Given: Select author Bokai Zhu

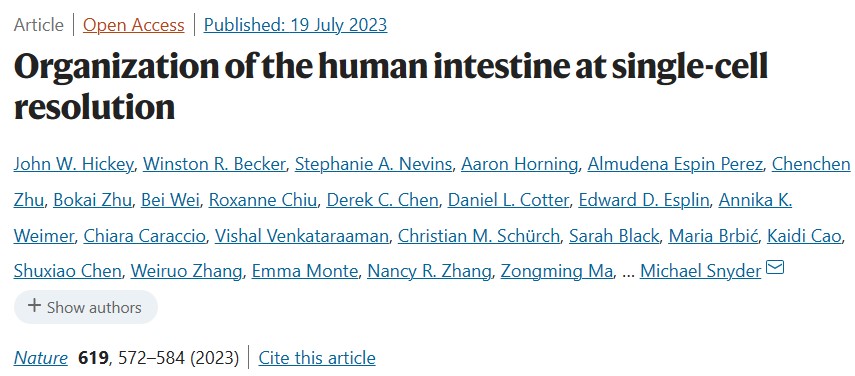Looking at the screenshot, I should point(92,201).
